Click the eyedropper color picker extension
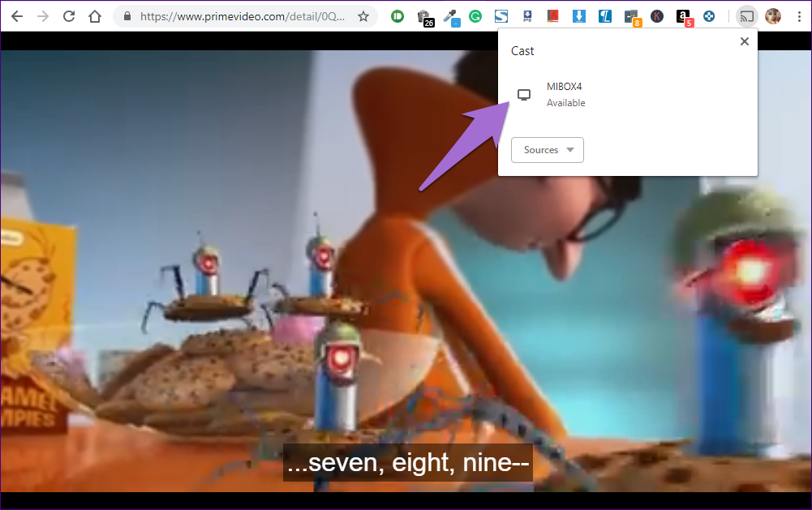The height and width of the screenshot is (510, 812). point(449,16)
